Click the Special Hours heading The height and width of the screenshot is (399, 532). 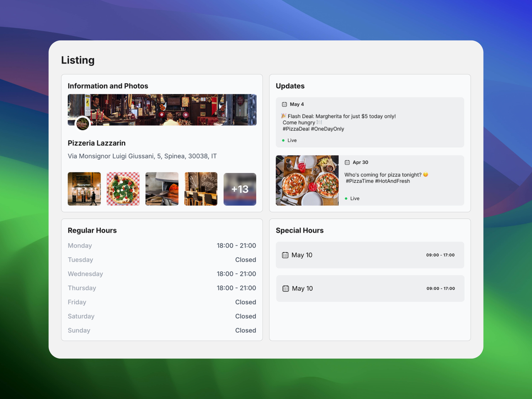coord(300,230)
